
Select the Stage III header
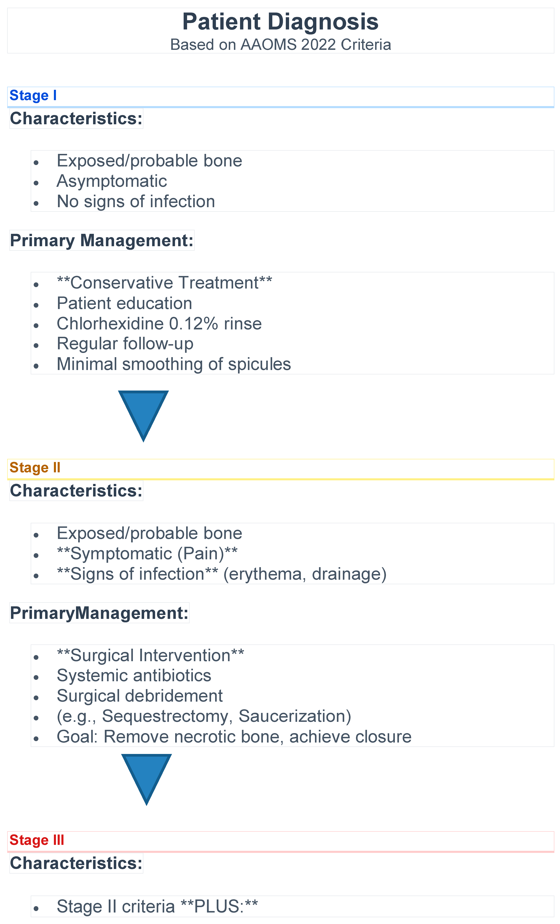coord(37,840)
